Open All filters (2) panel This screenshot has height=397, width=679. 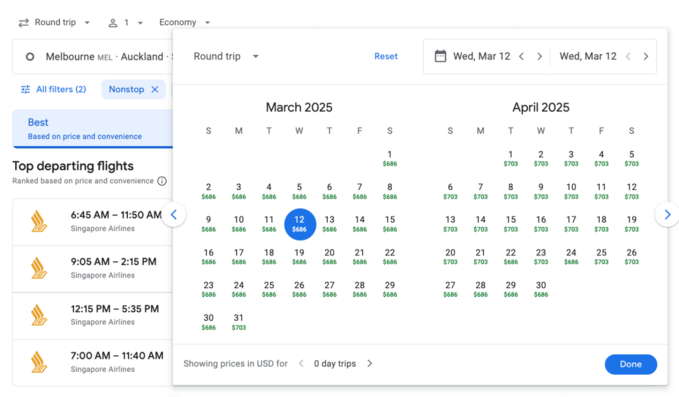[x=54, y=89]
